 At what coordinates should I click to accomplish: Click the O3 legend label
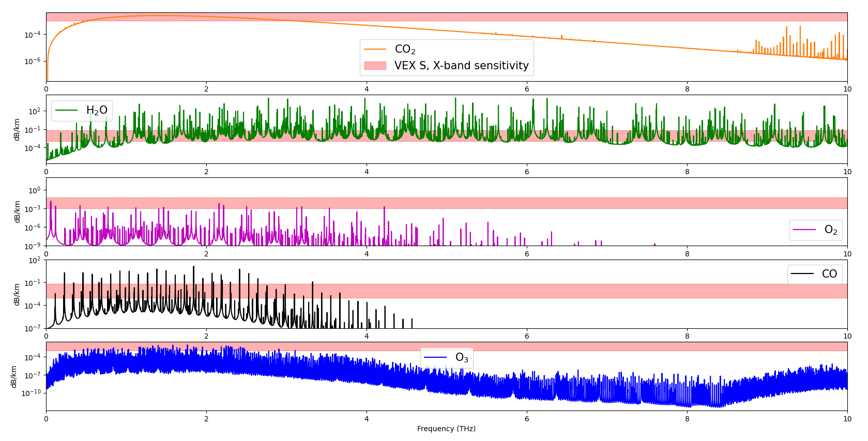click(x=462, y=358)
